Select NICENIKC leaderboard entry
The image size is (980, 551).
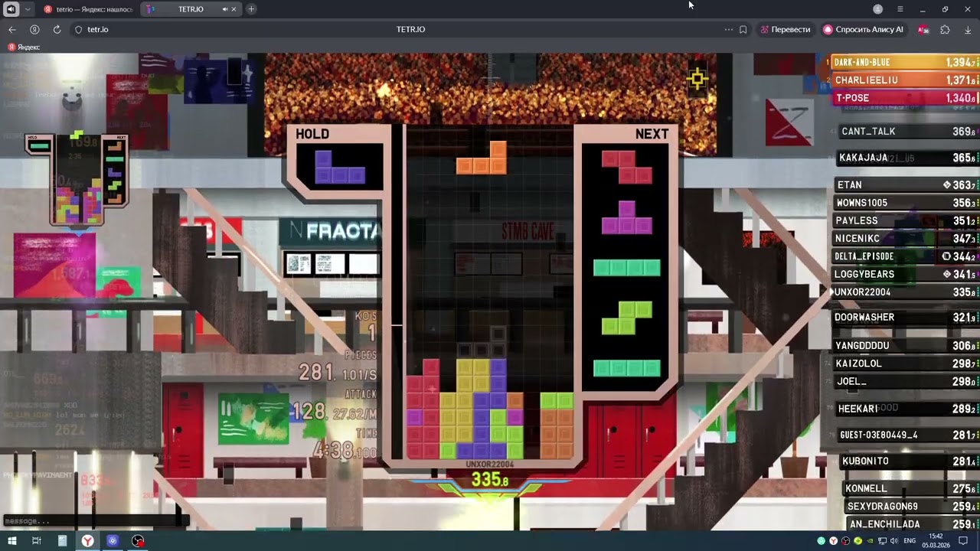906,238
